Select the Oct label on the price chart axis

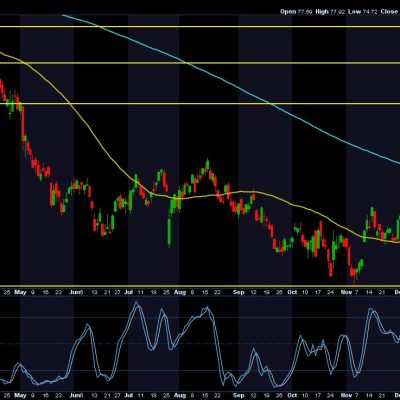(292, 292)
